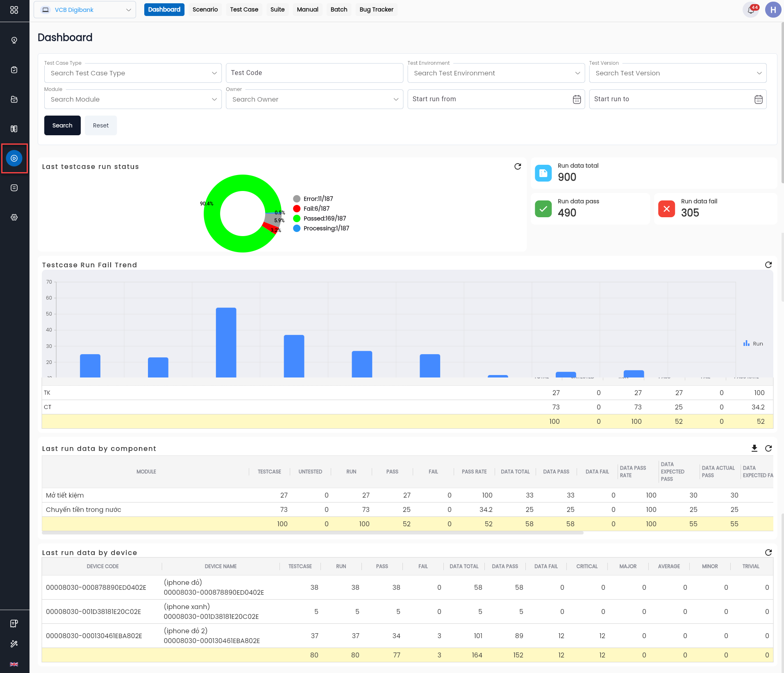Click component table horizontal scrollbar
The height and width of the screenshot is (673, 784).
tap(313, 533)
